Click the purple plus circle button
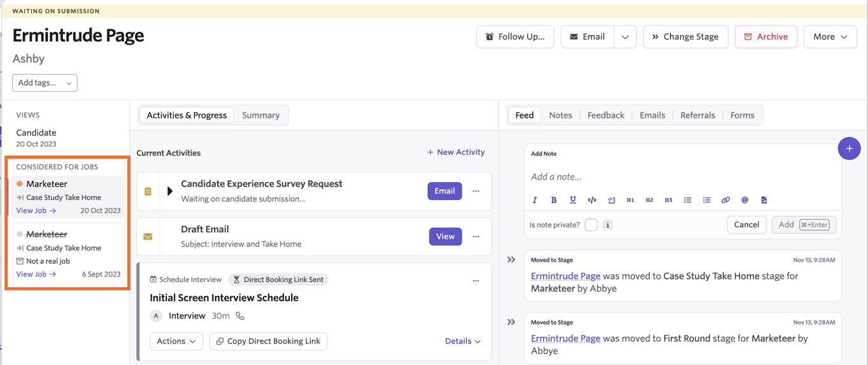 point(849,148)
